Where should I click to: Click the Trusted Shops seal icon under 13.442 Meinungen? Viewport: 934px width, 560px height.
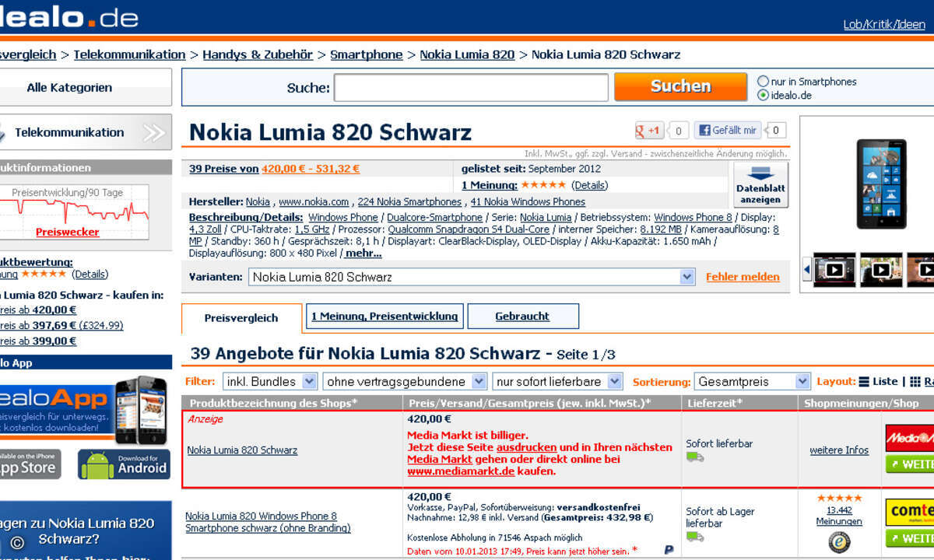(x=839, y=542)
